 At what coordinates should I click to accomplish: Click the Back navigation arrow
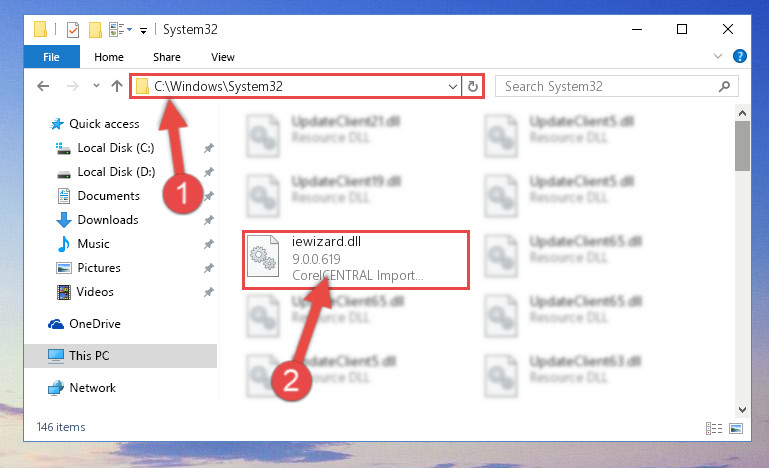(43, 86)
